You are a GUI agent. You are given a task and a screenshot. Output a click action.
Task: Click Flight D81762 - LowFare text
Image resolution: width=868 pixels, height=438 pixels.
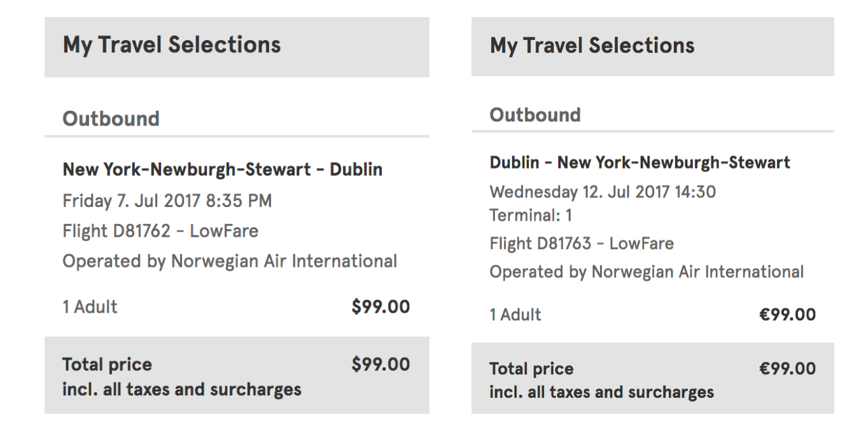[160, 230]
